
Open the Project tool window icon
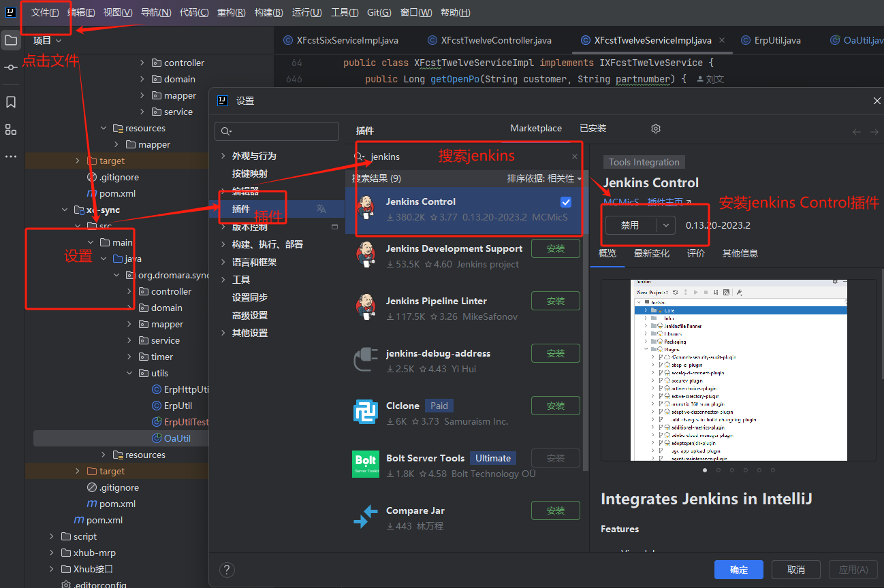tap(11, 40)
